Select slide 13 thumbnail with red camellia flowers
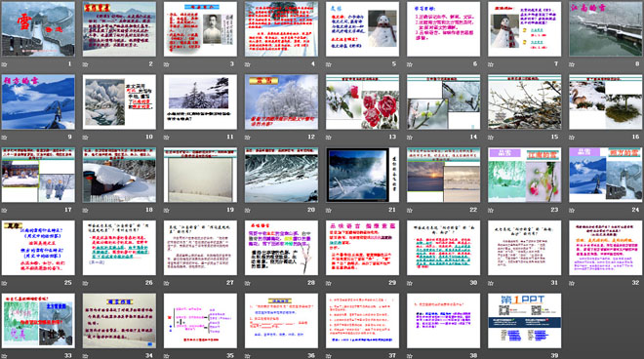Screen dimensions: 644x359 pos(362,101)
